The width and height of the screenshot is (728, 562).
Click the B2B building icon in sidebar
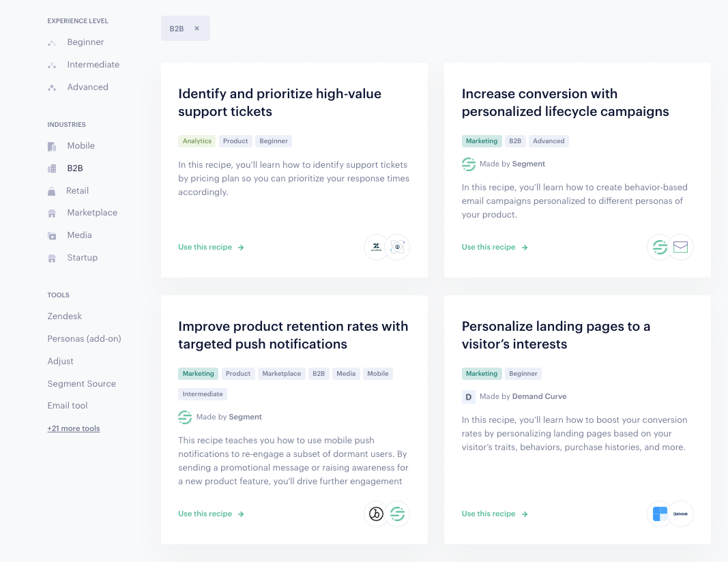pyautogui.click(x=52, y=168)
